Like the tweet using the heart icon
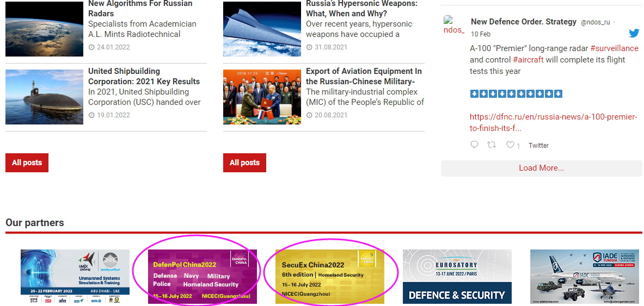 pos(510,145)
